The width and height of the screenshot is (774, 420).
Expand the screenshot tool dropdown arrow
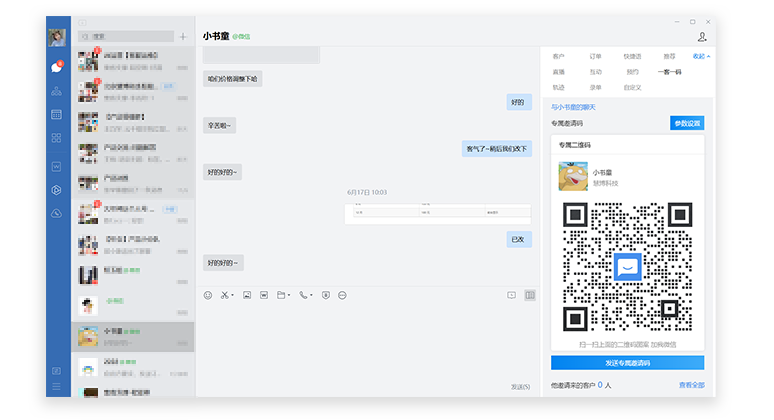coord(234,295)
